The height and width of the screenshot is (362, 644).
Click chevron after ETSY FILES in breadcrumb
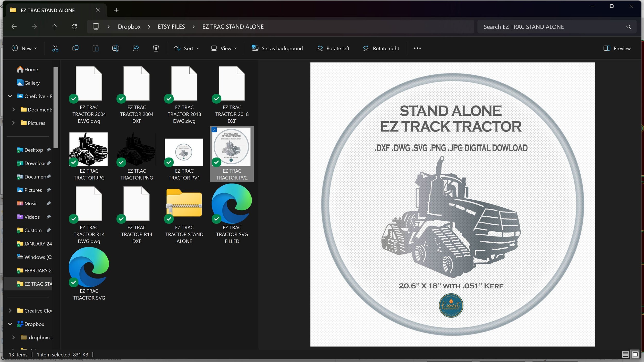(x=193, y=27)
